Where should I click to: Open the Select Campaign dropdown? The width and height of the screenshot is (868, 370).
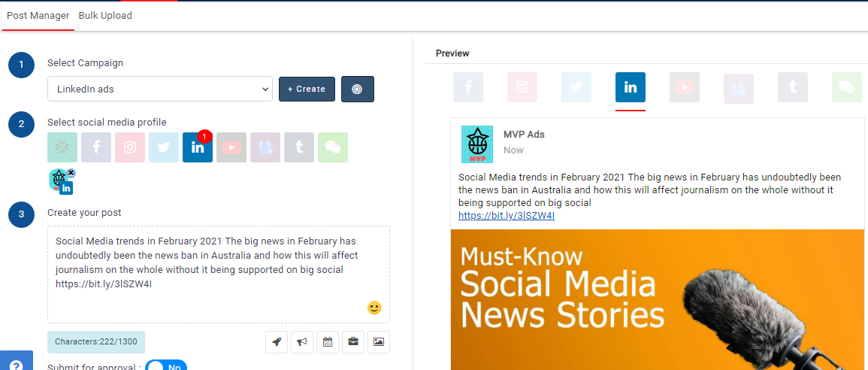click(159, 89)
